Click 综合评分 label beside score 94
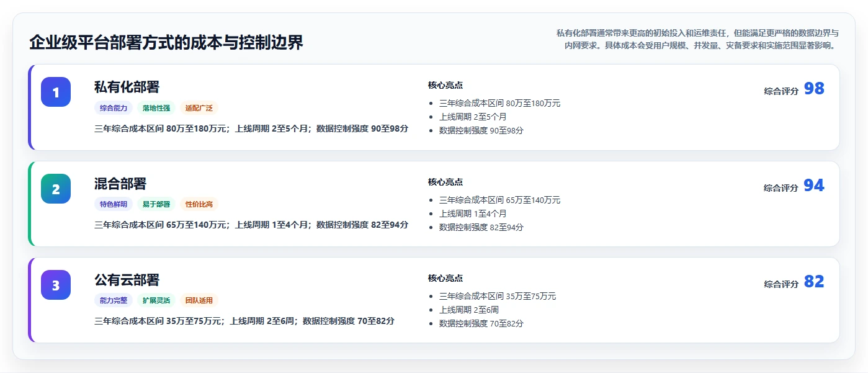The image size is (868, 373). 781,188
